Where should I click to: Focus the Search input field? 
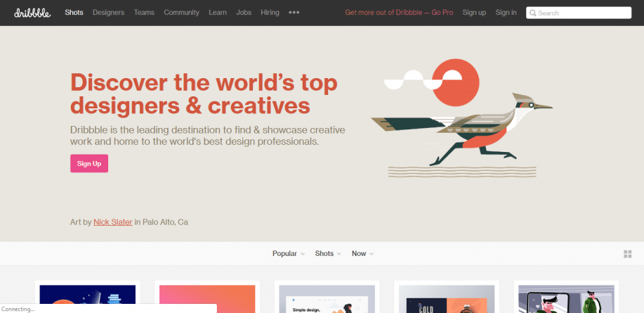coord(579,13)
